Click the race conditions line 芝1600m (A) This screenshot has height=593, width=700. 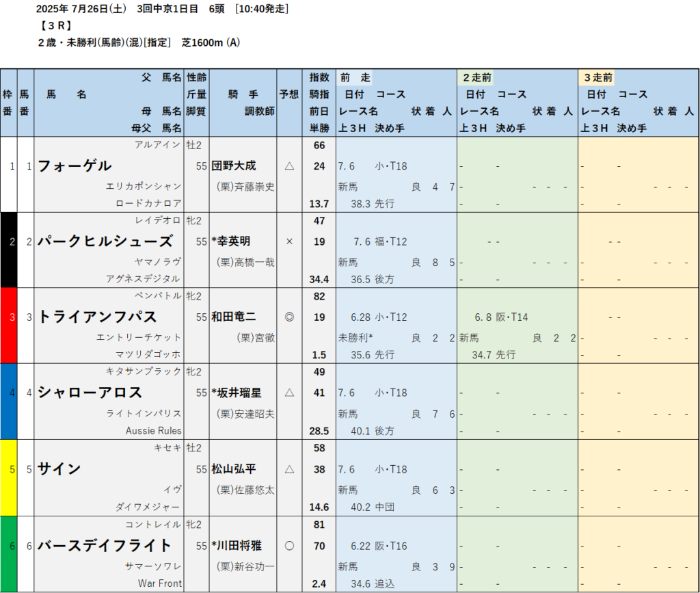(211, 43)
